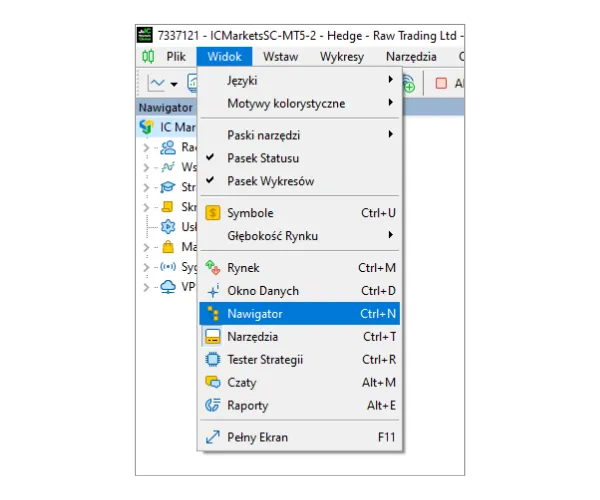Image resolution: width=600 pixels, height=500 pixels.
Task: Click the Rynek market watch icon
Action: point(212,268)
